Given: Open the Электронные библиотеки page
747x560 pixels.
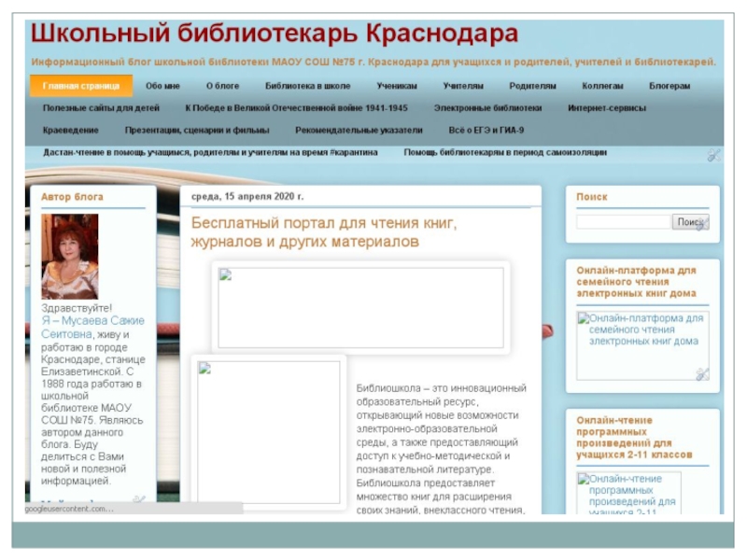Looking at the screenshot, I should pos(487,108).
